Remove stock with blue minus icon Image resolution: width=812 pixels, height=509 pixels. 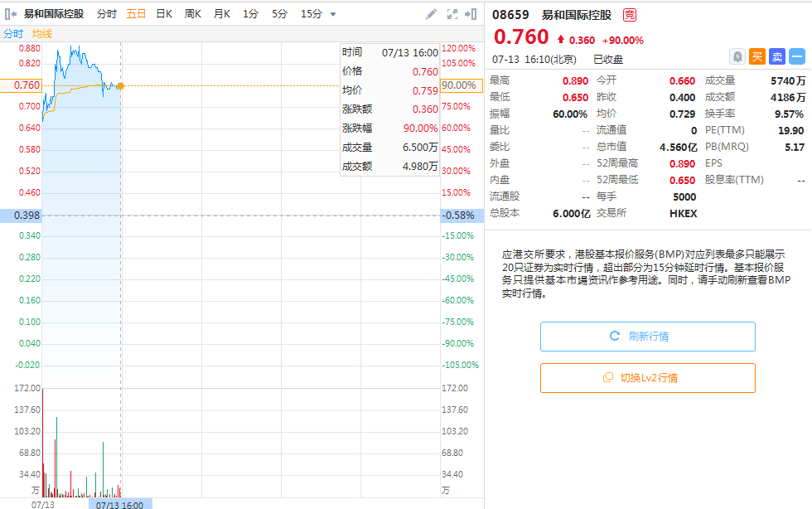coord(796,56)
